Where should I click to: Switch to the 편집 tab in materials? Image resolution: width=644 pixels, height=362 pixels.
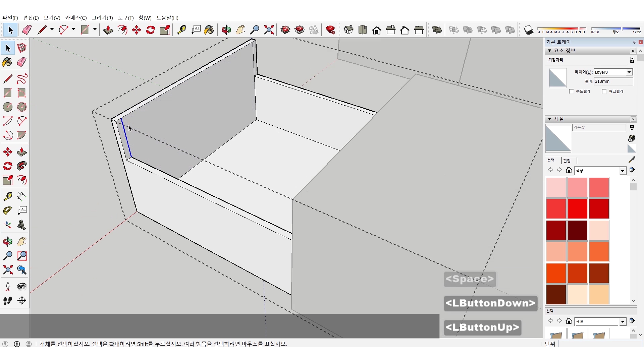[x=567, y=161]
